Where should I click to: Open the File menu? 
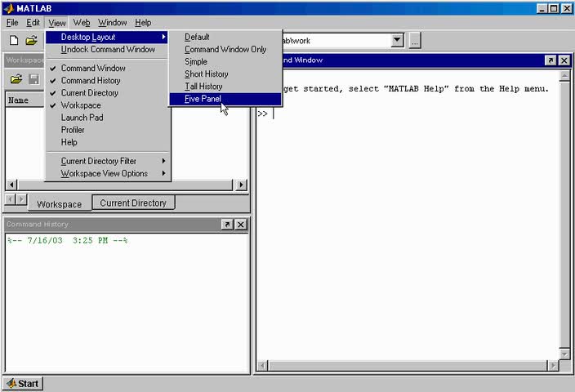click(x=12, y=23)
